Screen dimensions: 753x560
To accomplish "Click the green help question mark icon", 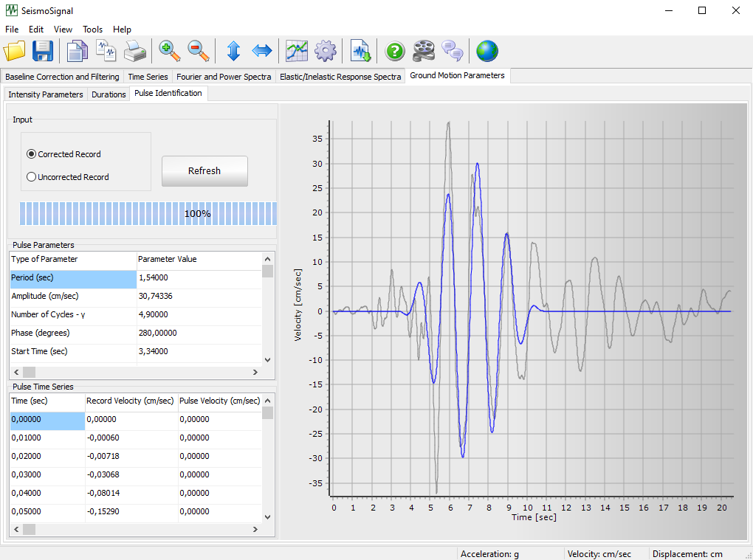I will (396, 51).
